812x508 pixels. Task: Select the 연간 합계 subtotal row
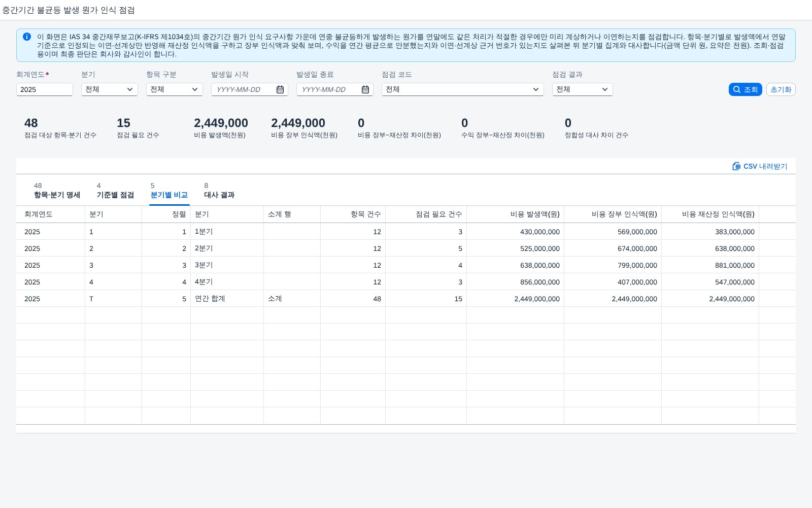click(406, 299)
